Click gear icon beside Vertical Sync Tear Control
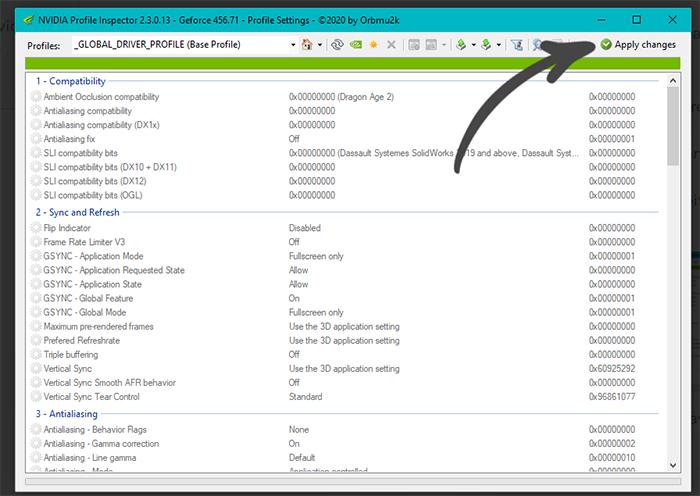The image size is (700, 496). tap(36, 396)
